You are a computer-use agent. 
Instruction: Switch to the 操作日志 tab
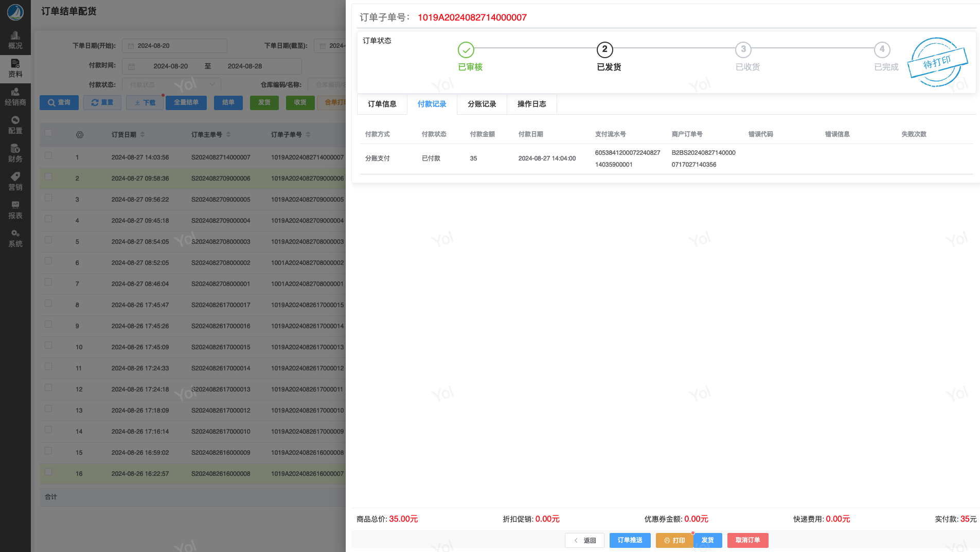(531, 104)
